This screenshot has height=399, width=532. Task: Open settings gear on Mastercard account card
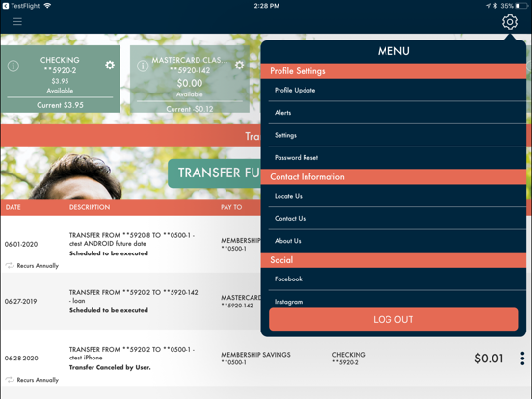[240, 65]
